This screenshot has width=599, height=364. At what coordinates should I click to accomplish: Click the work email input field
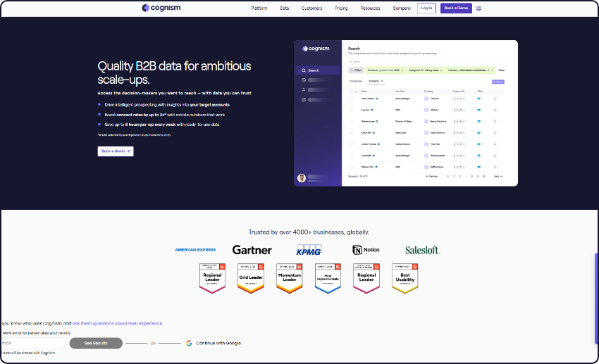click(x=33, y=343)
